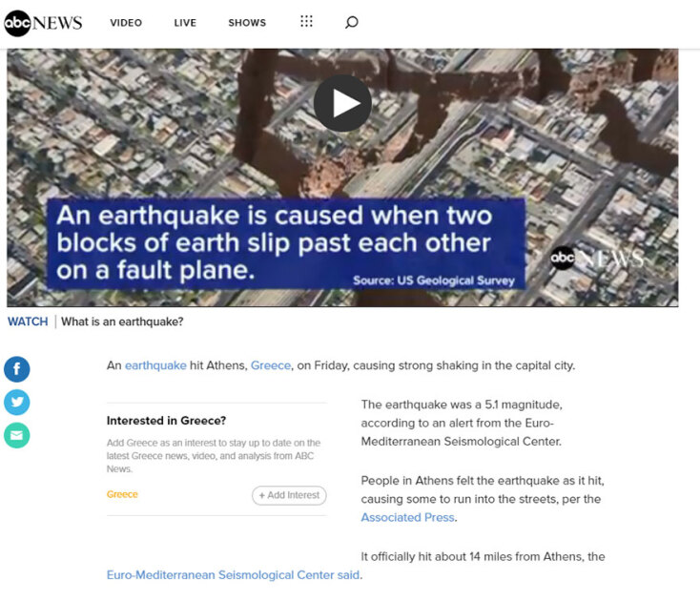Open the SHOWS navigation menu
Screen dimensions: 700x602
click(x=247, y=23)
